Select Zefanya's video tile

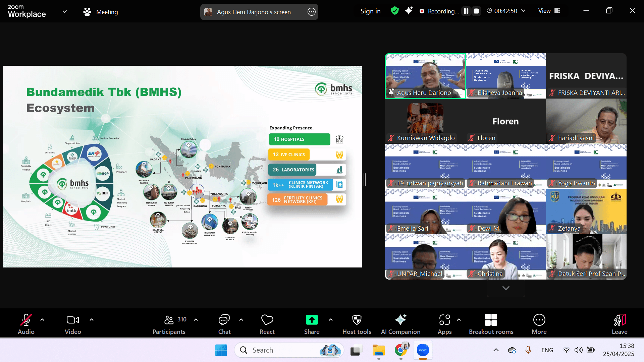click(586, 212)
